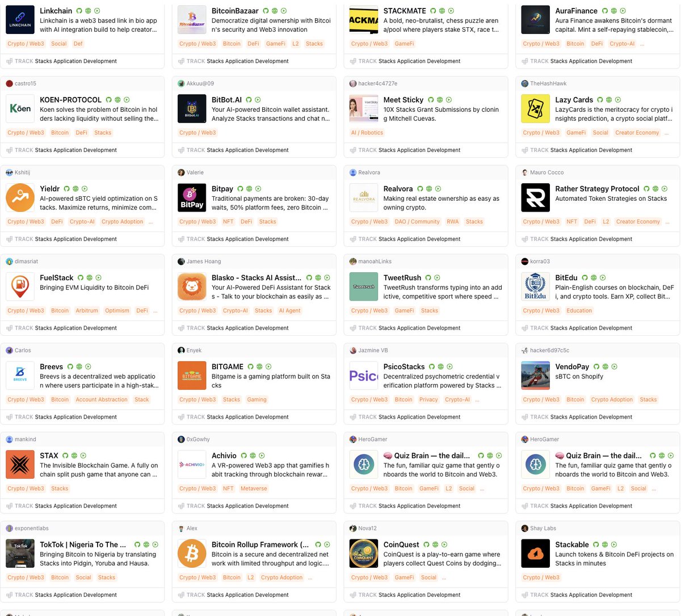Play the STAX demo video icon
Image resolution: width=681 pixels, height=616 pixels.
(x=83, y=455)
